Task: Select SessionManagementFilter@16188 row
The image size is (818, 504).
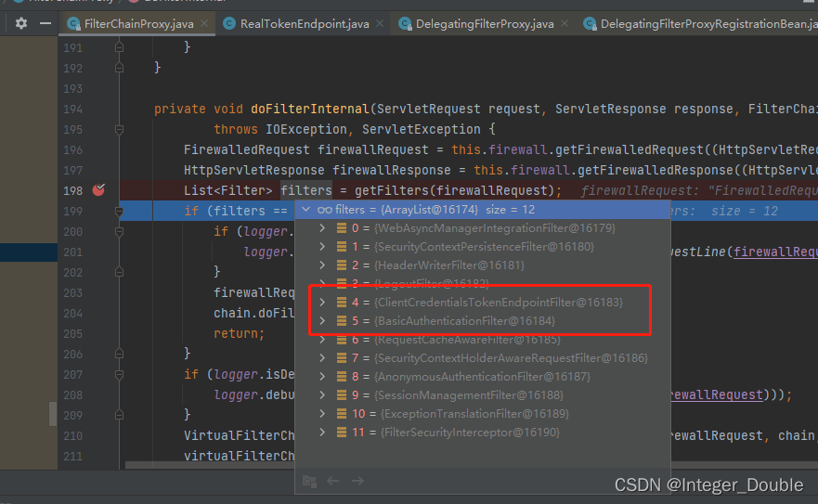Action: (x=483, y=395)
